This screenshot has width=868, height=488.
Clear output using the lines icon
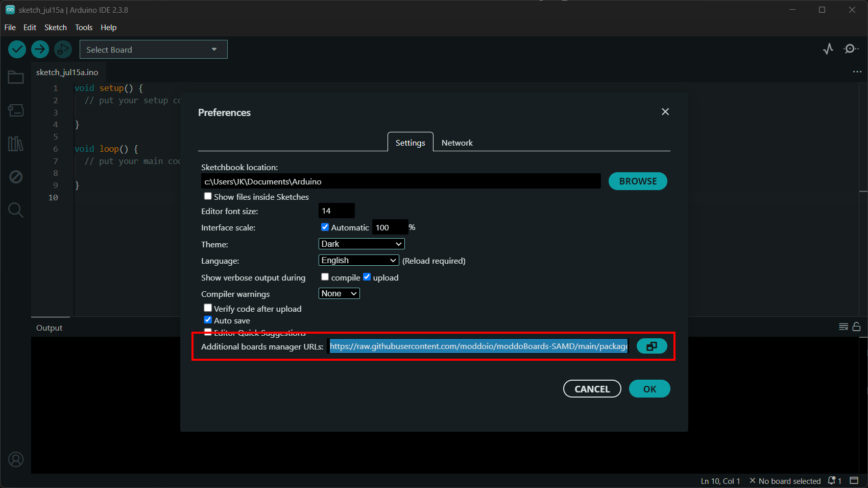point(843,327)
